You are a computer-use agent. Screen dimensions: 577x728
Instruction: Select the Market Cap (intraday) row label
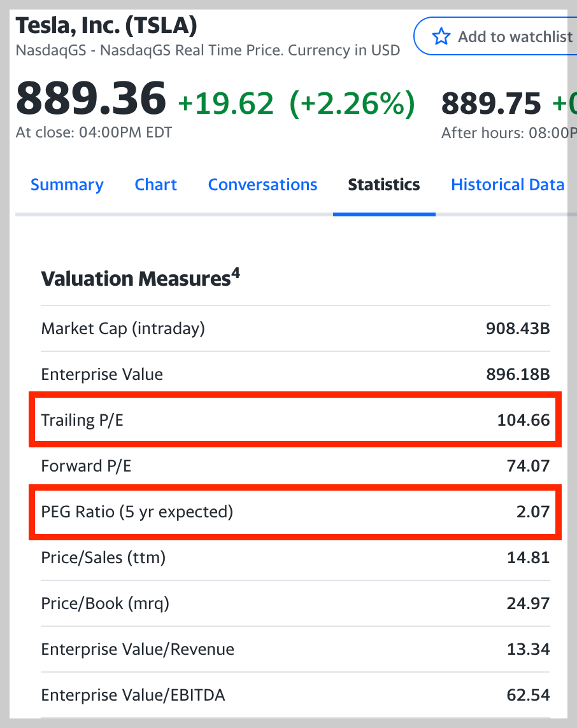click(123, 329)
